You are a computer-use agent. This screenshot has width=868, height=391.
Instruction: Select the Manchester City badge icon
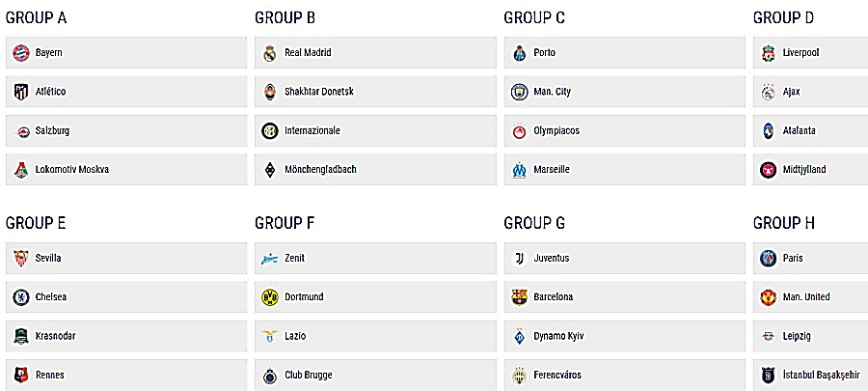(519, 92)
